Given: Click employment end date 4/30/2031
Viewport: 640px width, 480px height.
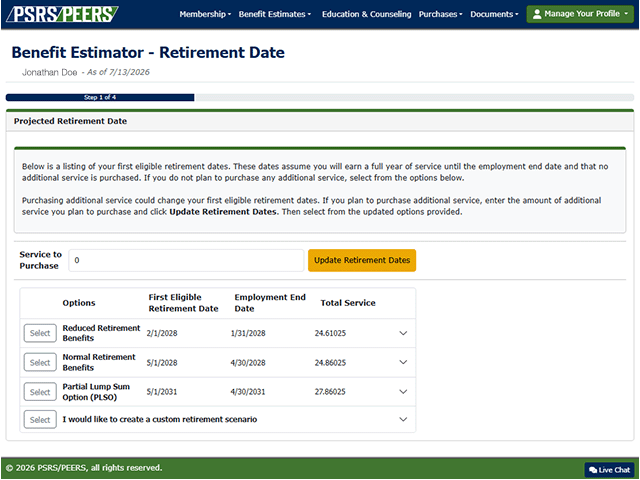Looking at the screenshot, I should tap(248, 392).
